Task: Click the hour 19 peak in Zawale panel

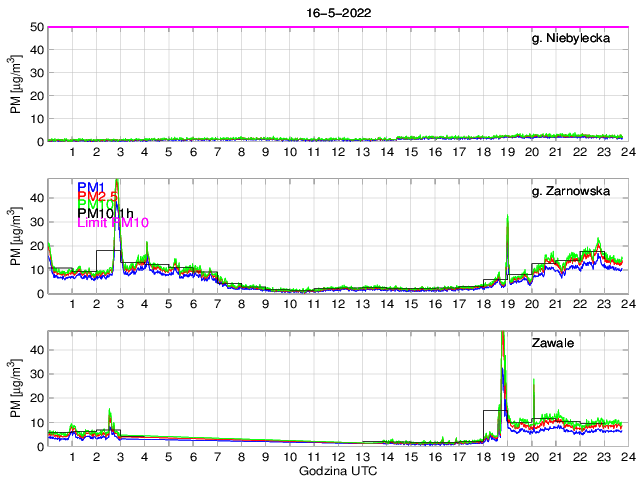Action: (x=502, y=335)
